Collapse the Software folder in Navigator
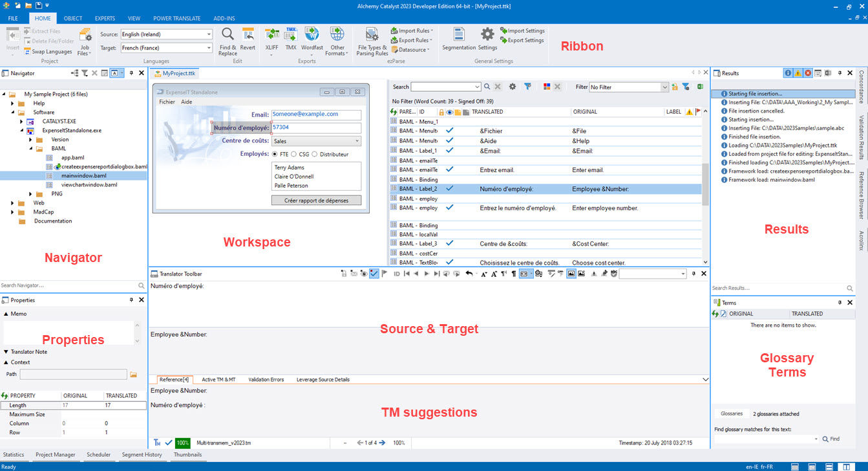 pyautogui.click(x=12, y=113)
